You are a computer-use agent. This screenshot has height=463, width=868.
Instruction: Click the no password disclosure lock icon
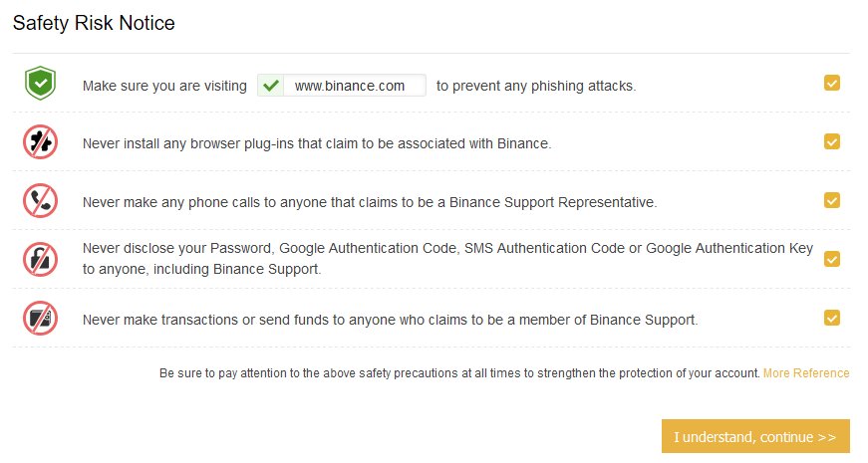pos(40,260)
